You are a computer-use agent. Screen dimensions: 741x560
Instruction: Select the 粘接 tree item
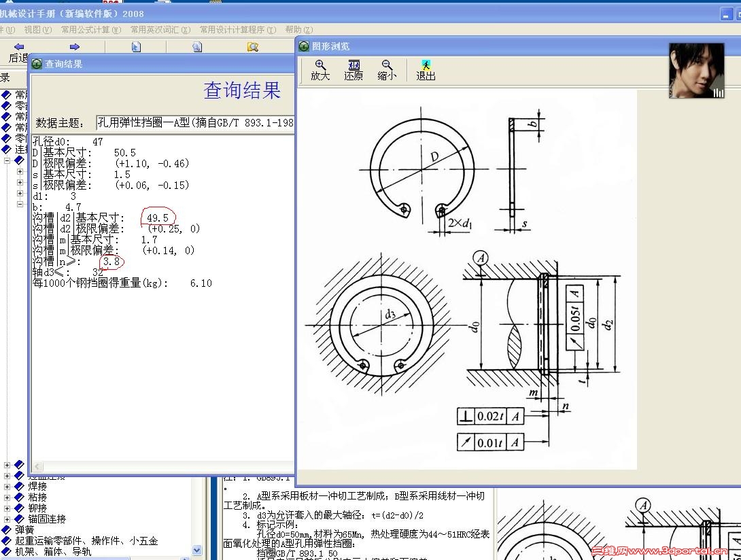click(x=37, y=497)
